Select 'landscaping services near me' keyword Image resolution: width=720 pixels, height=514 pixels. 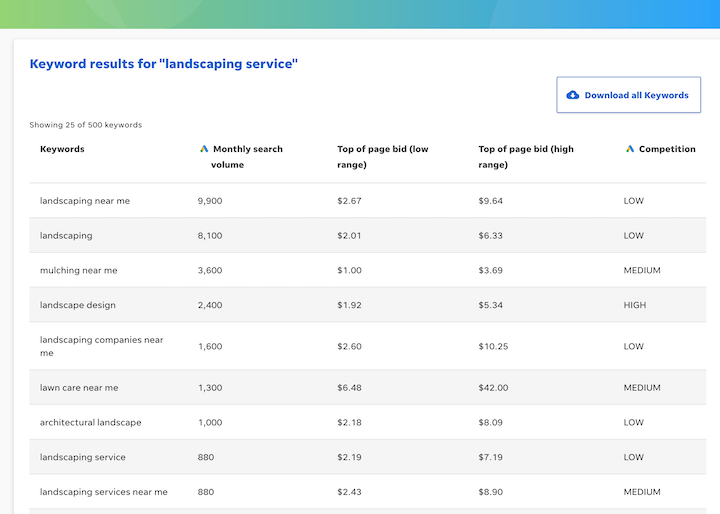coord(104,492)
